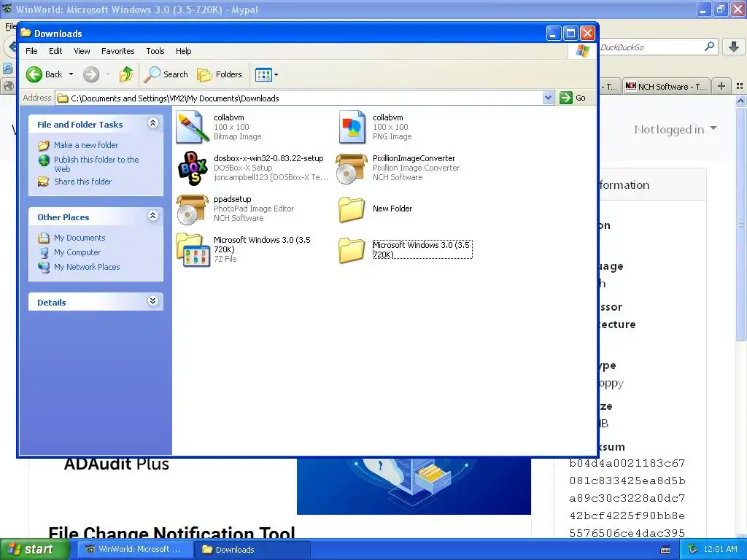The width and height of the screenshot is (747, 560).
Task: Click Make a new folder link
Action: pyautogui.click(x=86, y=145)
